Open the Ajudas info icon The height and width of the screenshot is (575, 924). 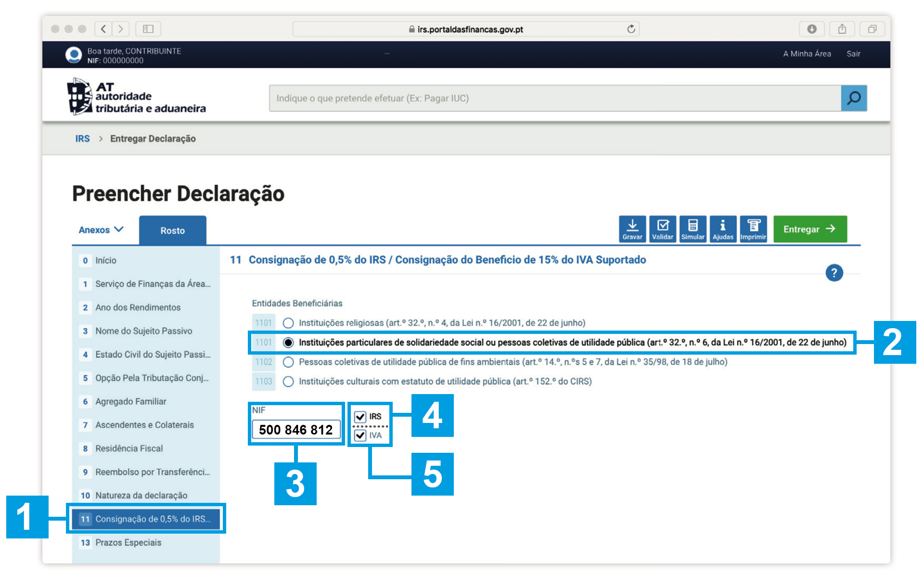point(722,229)
